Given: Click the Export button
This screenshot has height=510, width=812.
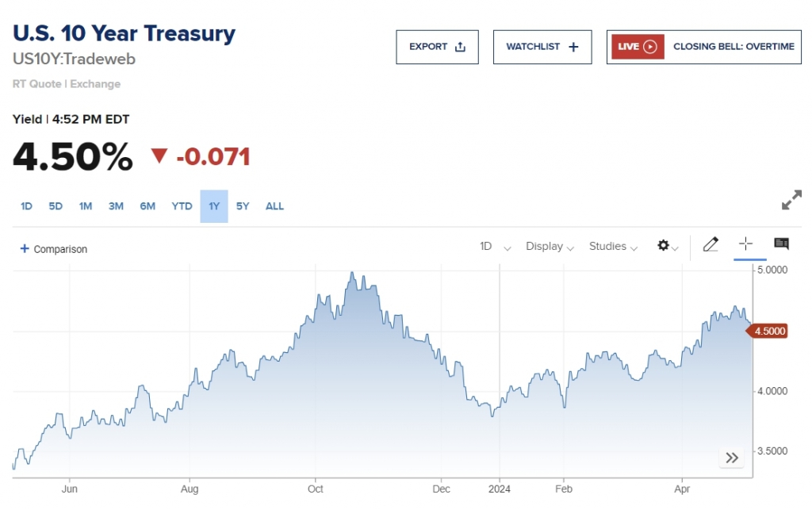Looking at the screenshot, I should 437,47.
